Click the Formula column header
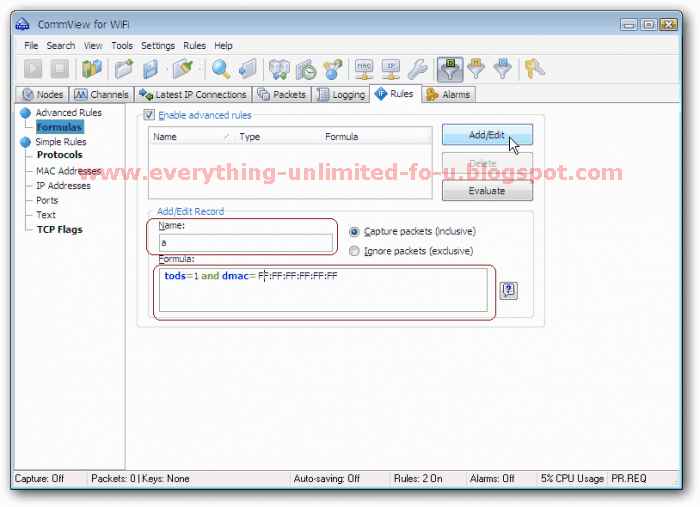 pyautogui.click(x=376, y=137)
